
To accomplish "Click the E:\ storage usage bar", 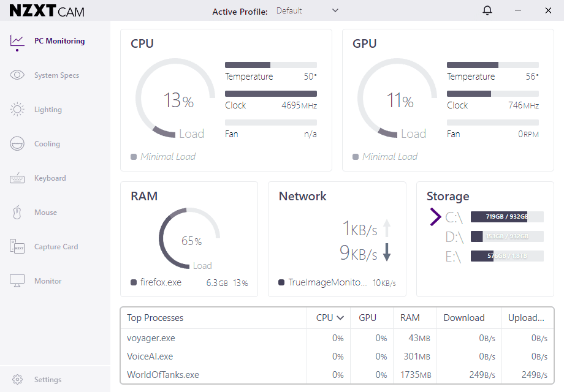I will 507,256.
